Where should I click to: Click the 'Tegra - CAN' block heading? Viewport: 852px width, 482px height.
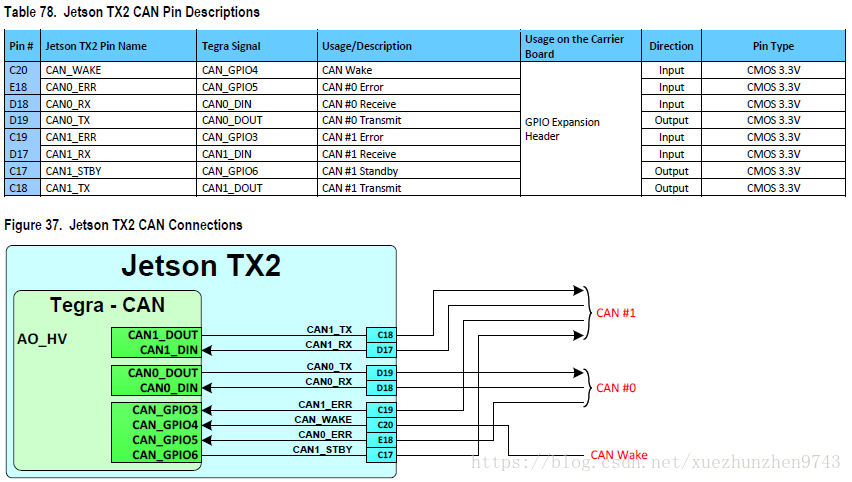point(107,305)
